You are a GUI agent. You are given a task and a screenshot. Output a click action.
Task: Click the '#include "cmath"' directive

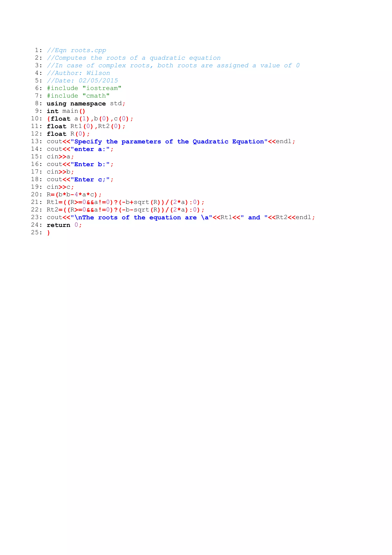pos(78,96)
